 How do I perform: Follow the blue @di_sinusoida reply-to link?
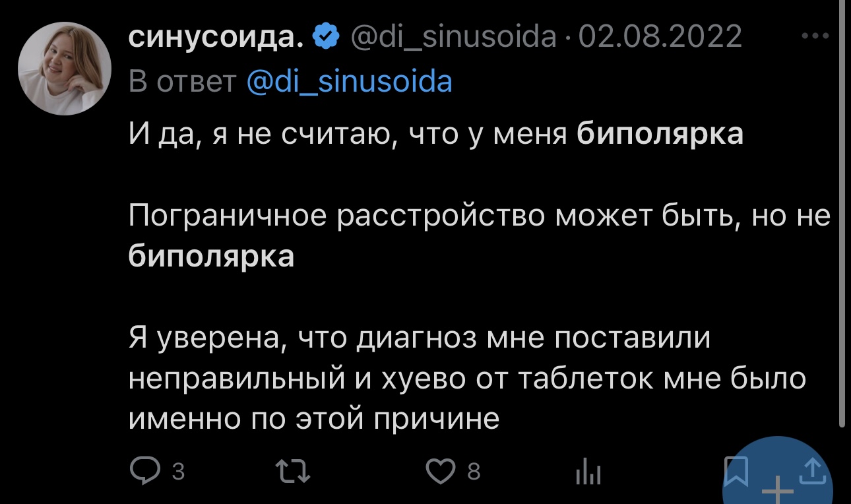[349, 82]
